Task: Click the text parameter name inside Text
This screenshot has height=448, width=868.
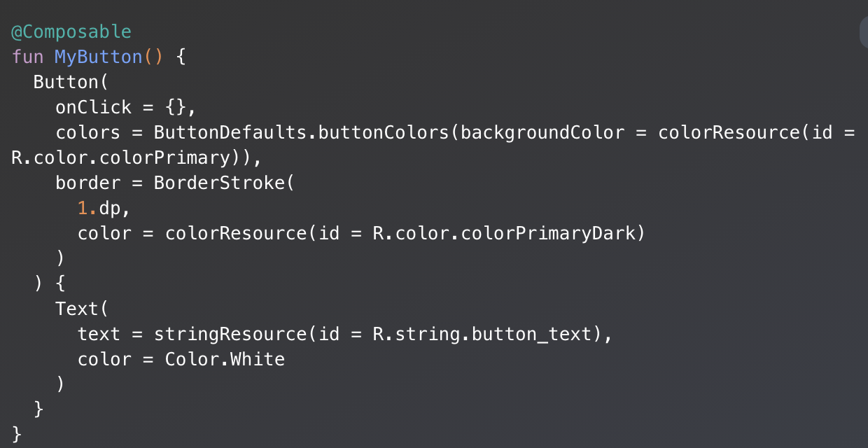Action: point(99,334)
